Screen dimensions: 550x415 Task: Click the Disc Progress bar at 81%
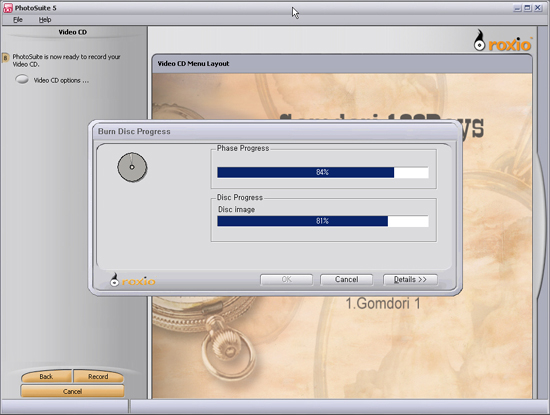point(323,221)
